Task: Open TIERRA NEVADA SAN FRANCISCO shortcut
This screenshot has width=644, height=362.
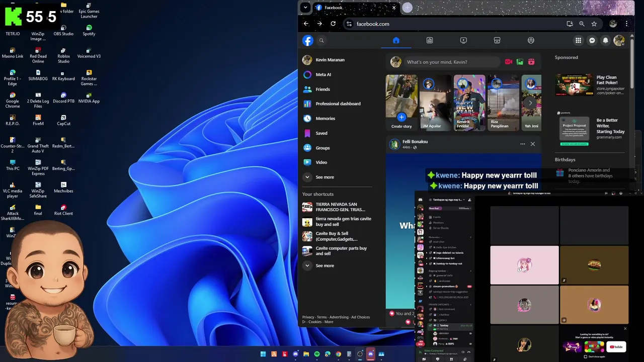Action: (337, 207)
